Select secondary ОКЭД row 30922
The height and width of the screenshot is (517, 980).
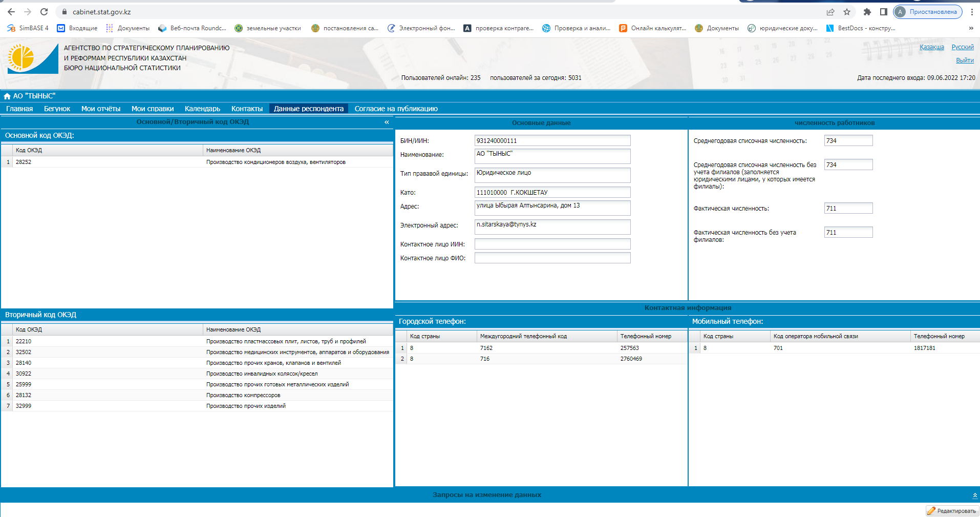click(x=197, y=374)
